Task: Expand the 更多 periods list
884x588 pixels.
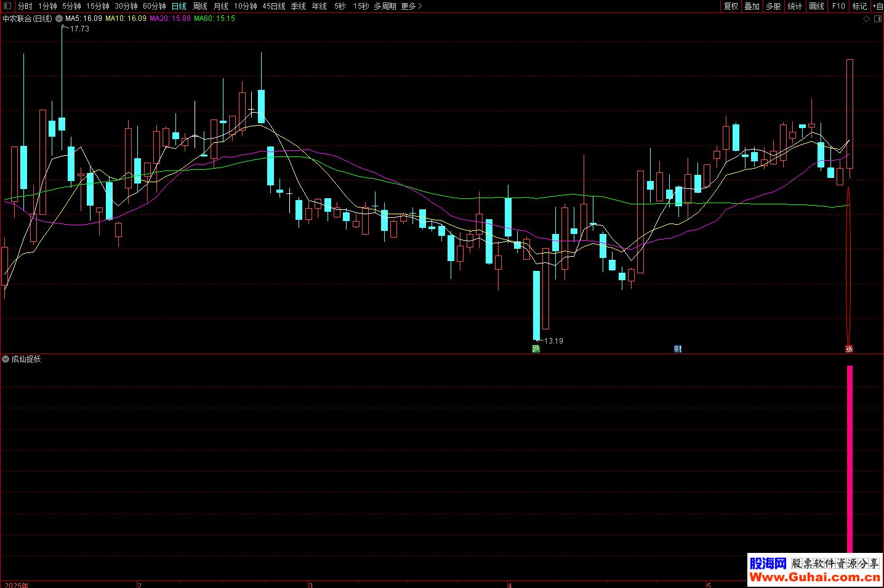Action: 411,6
